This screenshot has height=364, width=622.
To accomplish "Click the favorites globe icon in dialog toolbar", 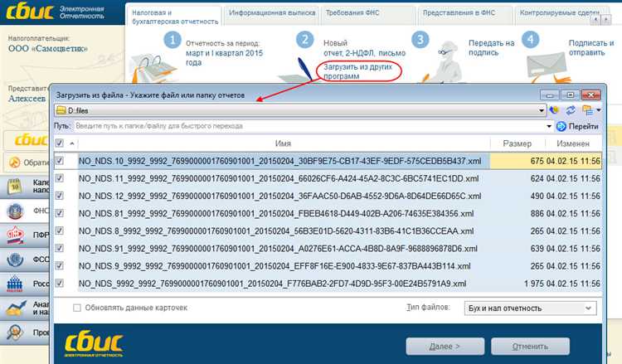I will (x=554, y=110).
